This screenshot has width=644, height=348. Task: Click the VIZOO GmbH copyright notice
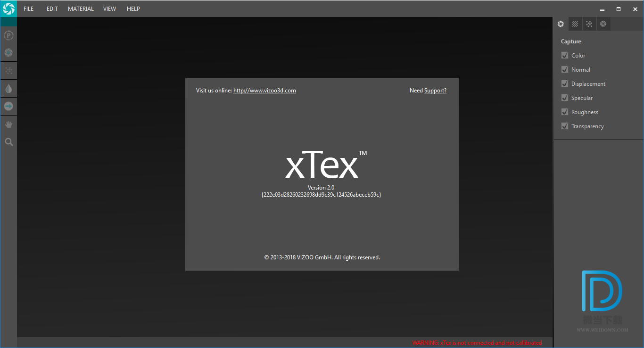click(322, 257)
